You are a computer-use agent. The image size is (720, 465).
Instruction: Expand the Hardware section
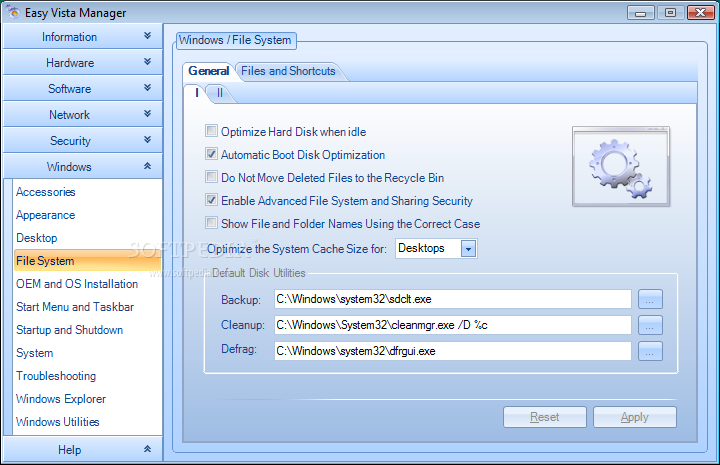tap(83, 62)
